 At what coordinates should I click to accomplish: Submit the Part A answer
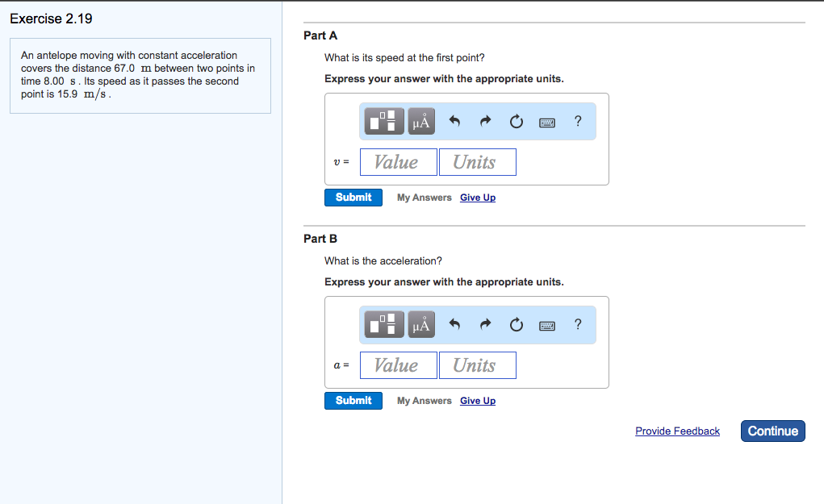coord(353,198)
